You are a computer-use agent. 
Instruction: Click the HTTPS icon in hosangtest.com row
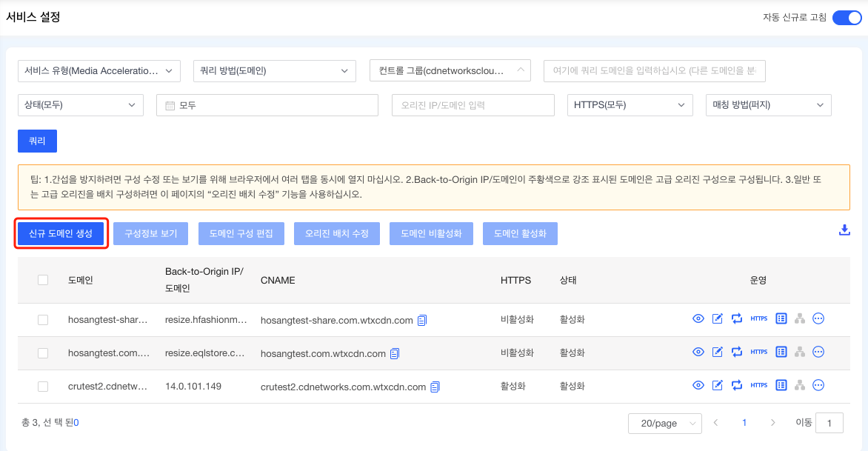click(x=758, y=353)
